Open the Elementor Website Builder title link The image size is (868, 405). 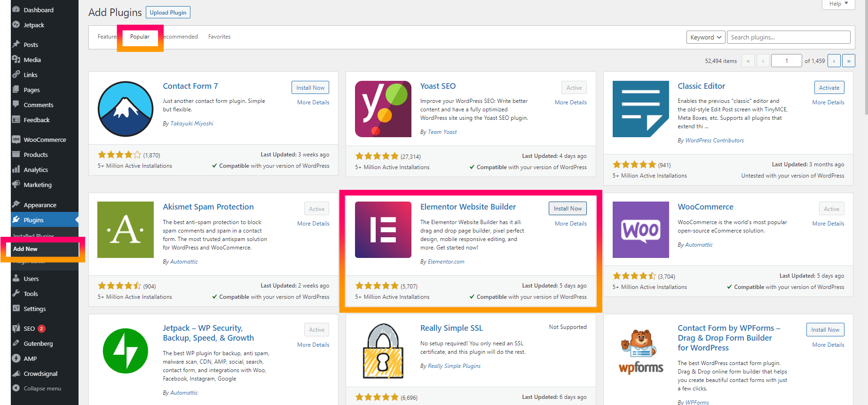[468, 207]
